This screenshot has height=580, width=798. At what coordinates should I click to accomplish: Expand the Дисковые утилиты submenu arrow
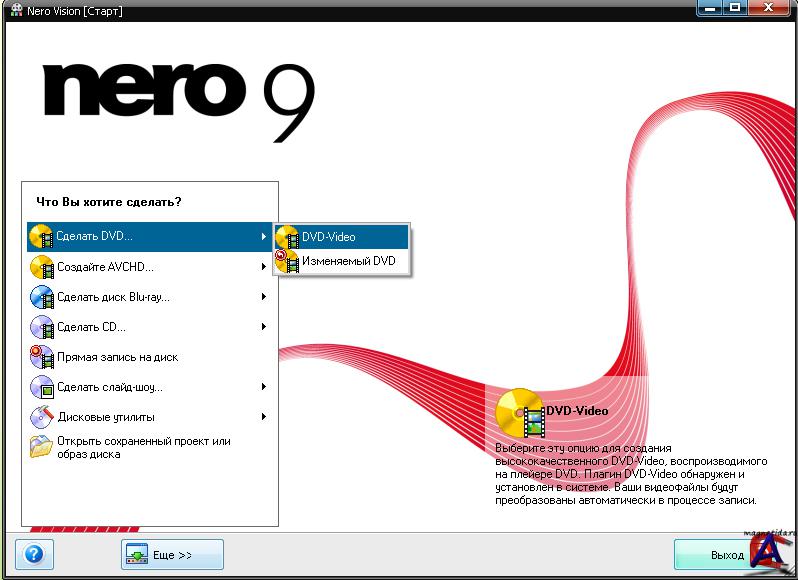263,417
